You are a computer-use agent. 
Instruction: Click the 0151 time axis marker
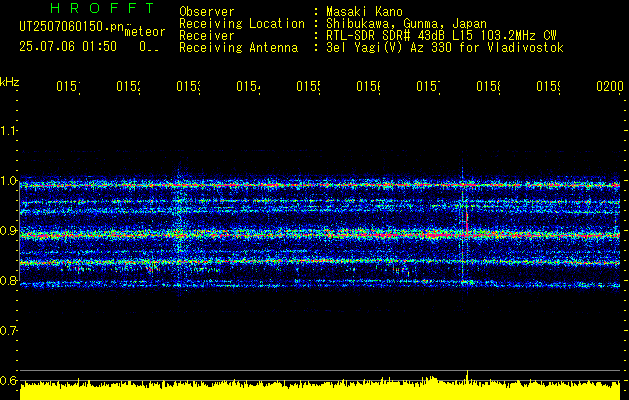(x=68, y=87)
